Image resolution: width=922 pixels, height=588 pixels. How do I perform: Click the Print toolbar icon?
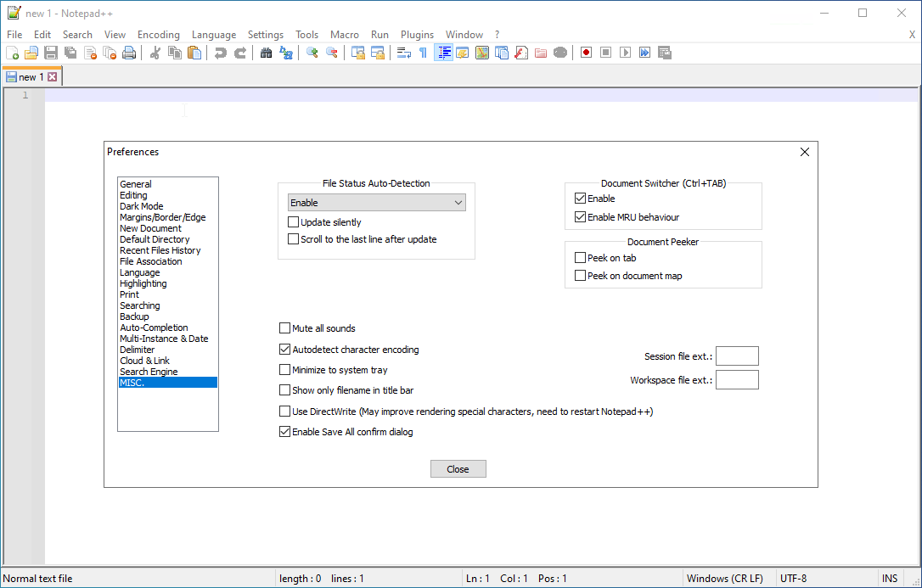click(x=129, y=53)
